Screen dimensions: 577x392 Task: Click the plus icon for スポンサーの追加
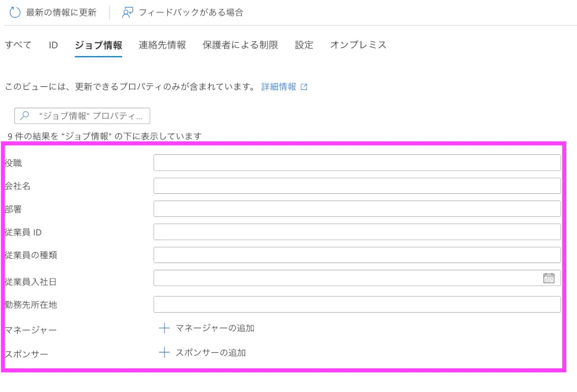point(164,353)
